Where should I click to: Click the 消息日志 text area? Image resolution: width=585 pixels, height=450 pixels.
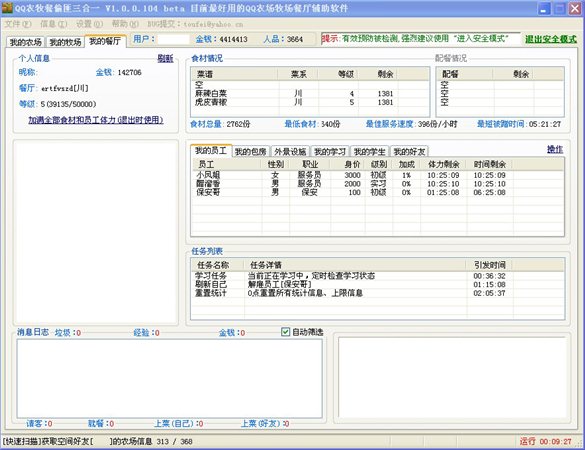(x=169, y=378)
